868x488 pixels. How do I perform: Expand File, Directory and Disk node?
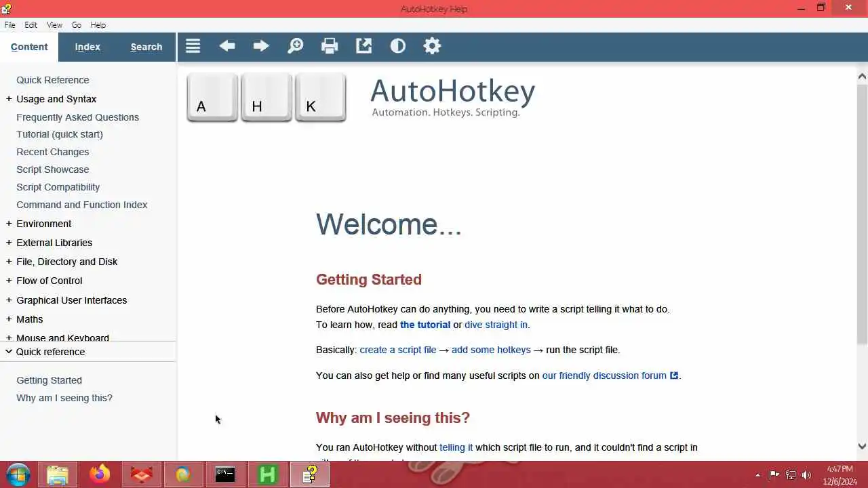9,262
